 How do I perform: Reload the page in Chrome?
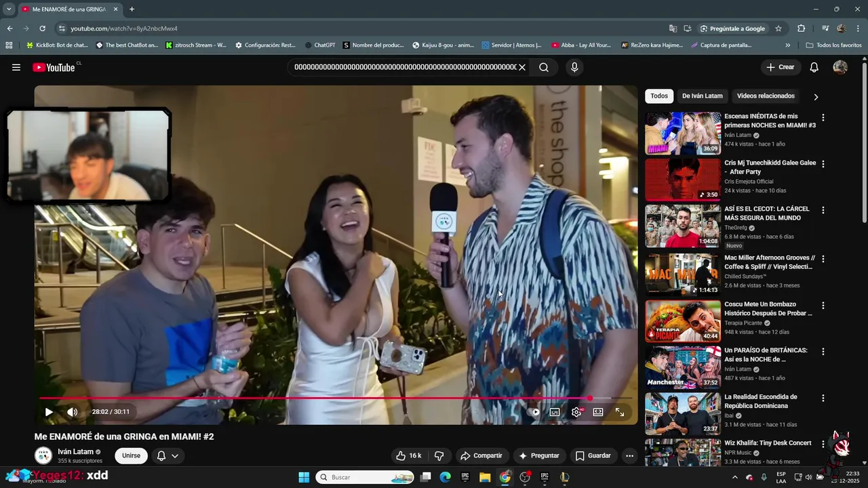(x=42, y=28)
